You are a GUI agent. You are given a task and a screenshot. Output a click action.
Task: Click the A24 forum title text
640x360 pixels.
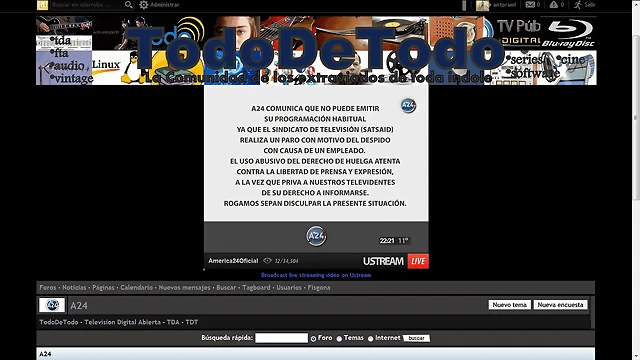tap(79, 306)
